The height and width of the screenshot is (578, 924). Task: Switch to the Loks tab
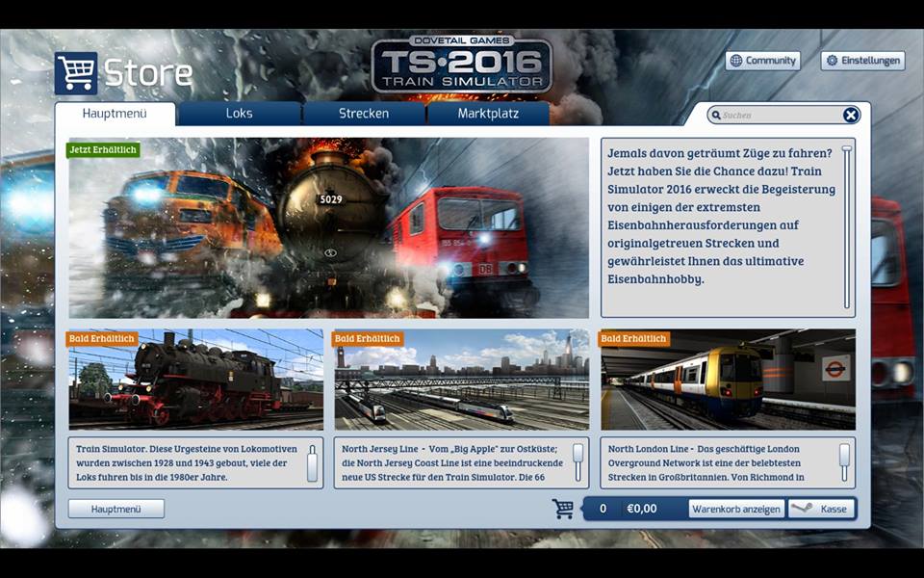pos(240,114)
